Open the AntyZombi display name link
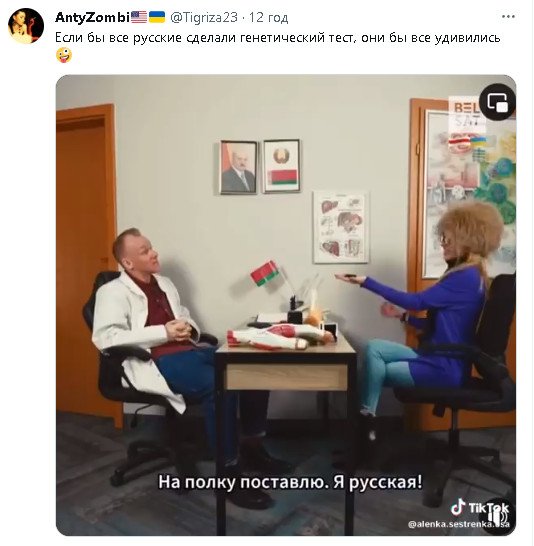 [92, 17]
